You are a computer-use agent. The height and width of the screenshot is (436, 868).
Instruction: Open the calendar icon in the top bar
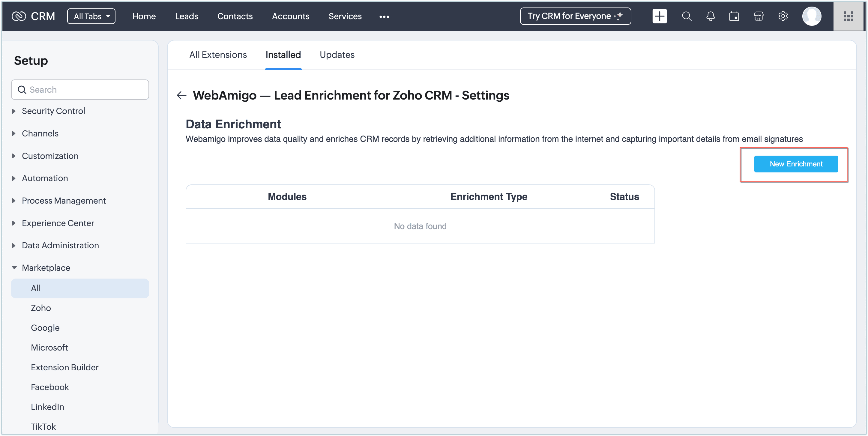coord(734,16)
